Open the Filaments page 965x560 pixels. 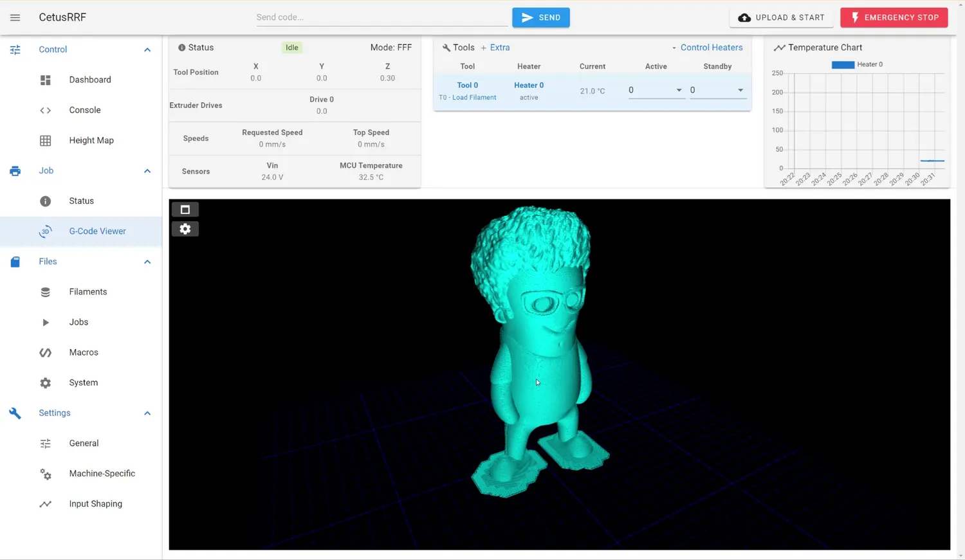[88, 292]
